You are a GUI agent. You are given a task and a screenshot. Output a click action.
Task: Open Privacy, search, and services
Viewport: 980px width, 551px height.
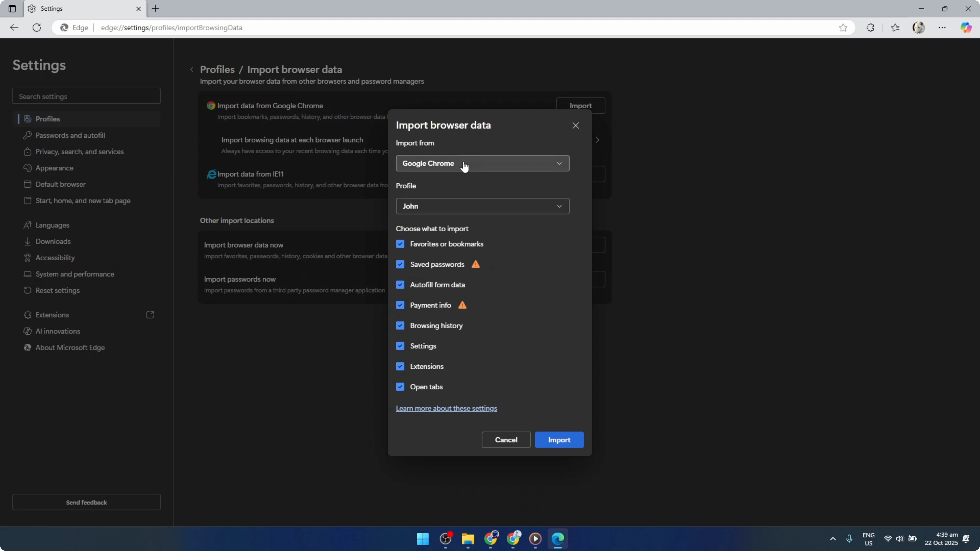(87, 152)
